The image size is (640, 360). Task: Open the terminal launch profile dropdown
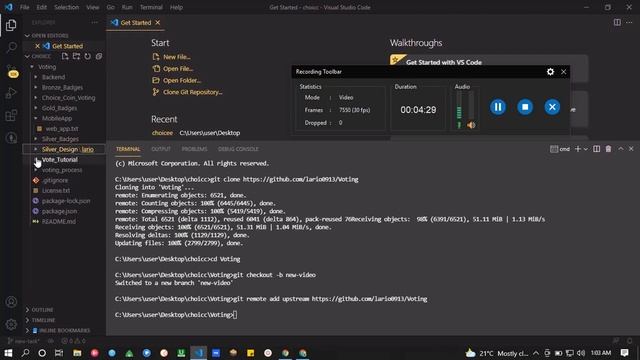click(586, 149)
